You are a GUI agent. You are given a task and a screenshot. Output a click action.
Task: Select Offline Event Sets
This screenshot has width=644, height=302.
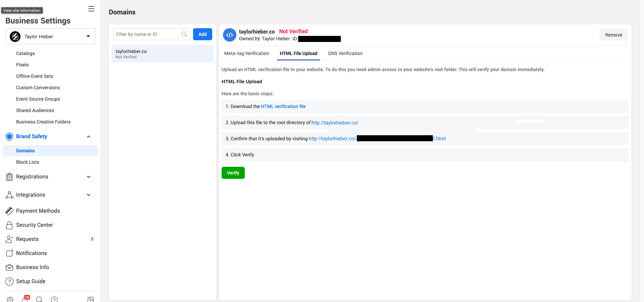tap(35, 76)
